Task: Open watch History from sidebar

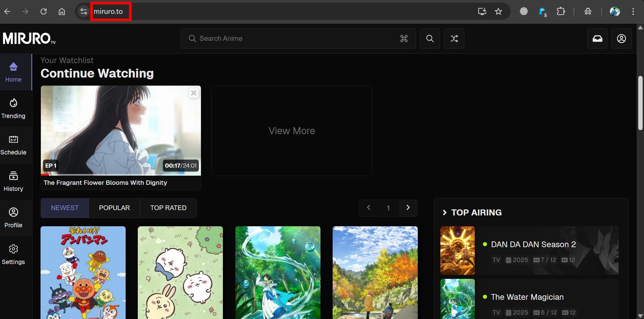Action: click(14, 181)
